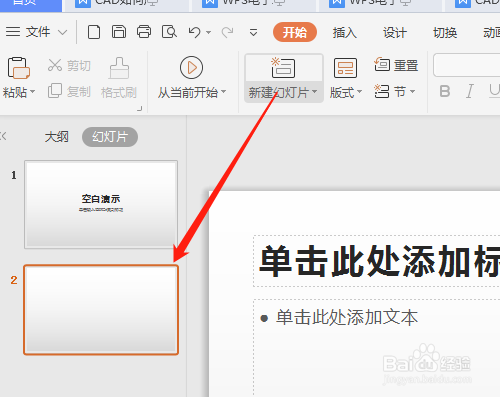
Task: Click the 粘贴 clipboard icon
Action: 19,68
